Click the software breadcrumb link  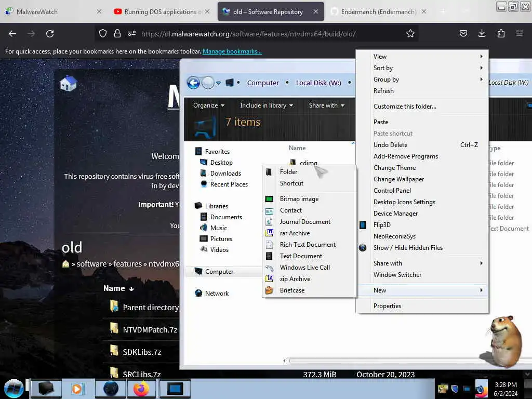(91, 264)
